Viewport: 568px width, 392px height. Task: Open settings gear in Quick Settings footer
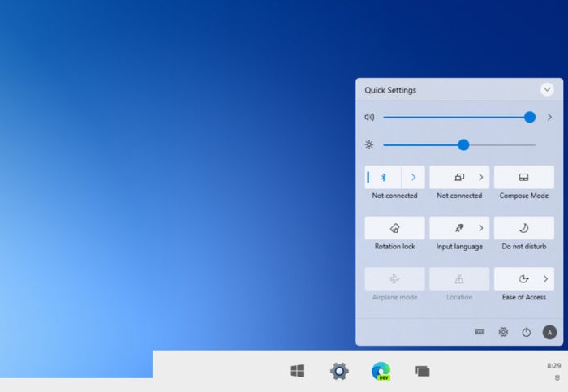pos(503,332)
